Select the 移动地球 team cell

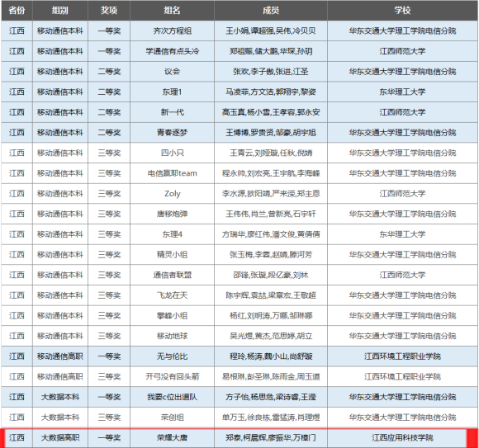(173, 336)
